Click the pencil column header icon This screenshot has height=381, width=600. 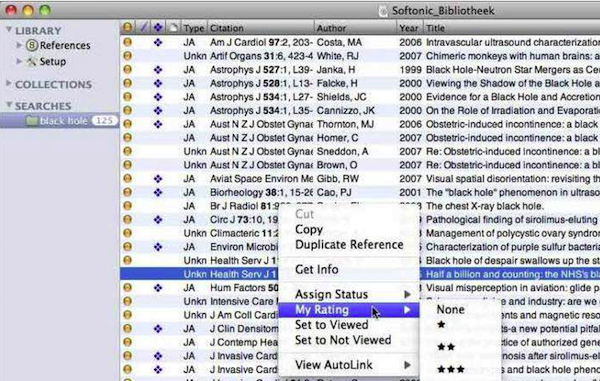[x=143, y=28]
